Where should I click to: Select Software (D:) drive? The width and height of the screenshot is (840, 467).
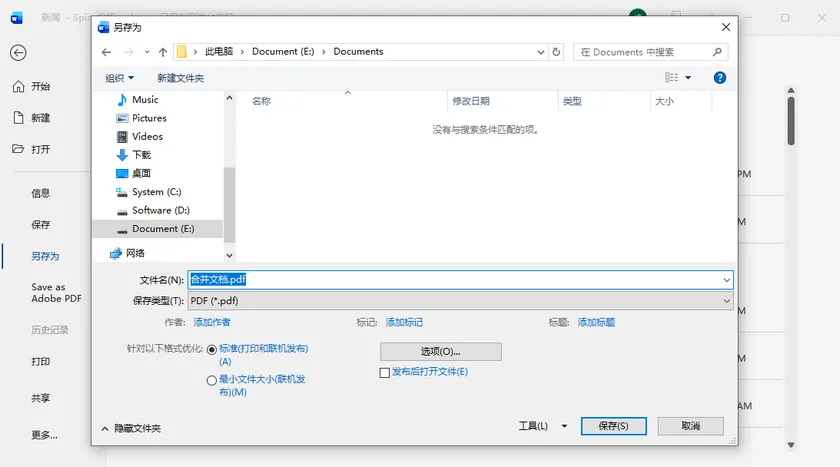161,210
